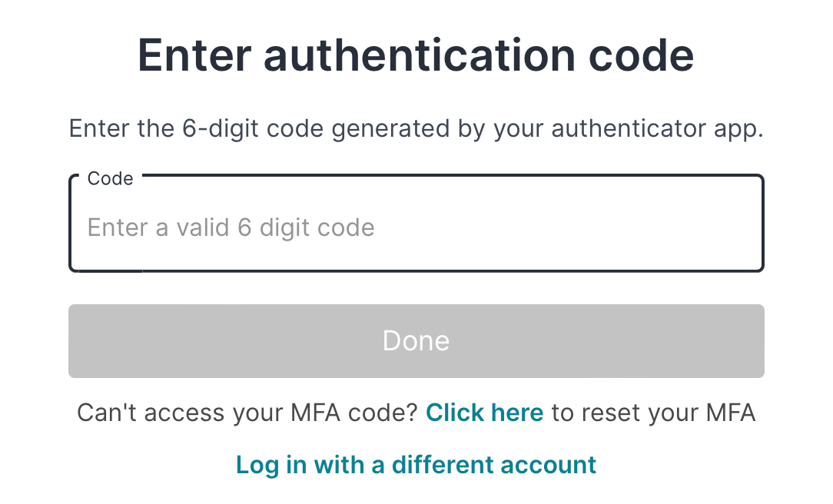Click the "to reset your MFA" text

point(653,413)
